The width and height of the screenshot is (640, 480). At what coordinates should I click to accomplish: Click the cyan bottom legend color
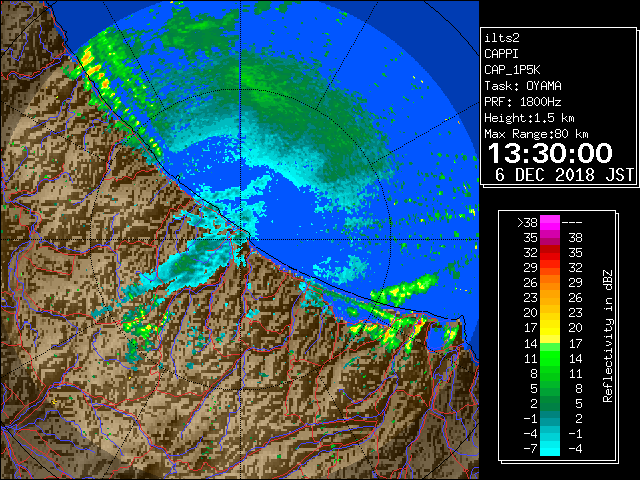550,449
